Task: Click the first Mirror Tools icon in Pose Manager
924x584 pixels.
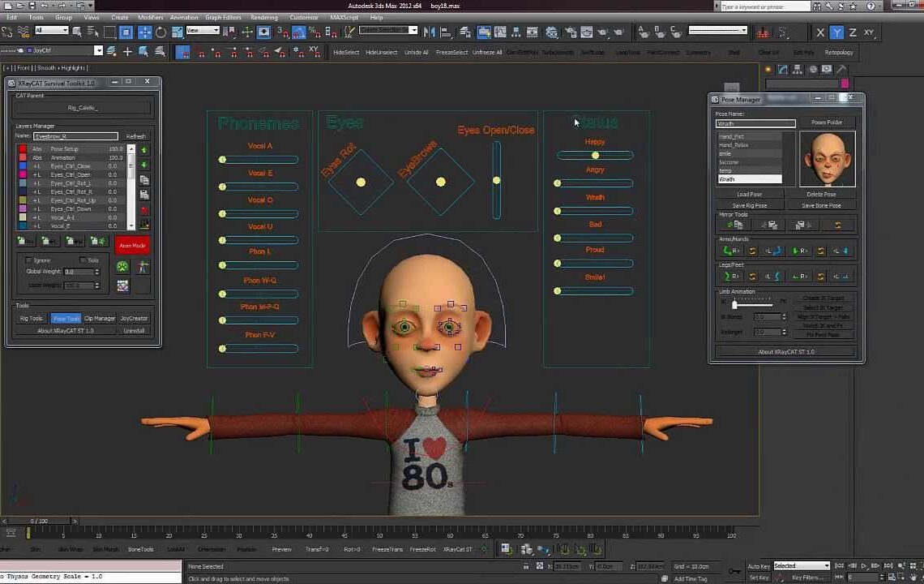Action: [734, 224]
